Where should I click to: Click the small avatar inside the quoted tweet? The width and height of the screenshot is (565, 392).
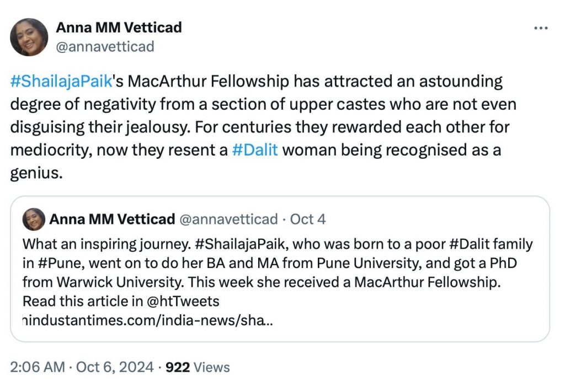click(34, 219)
